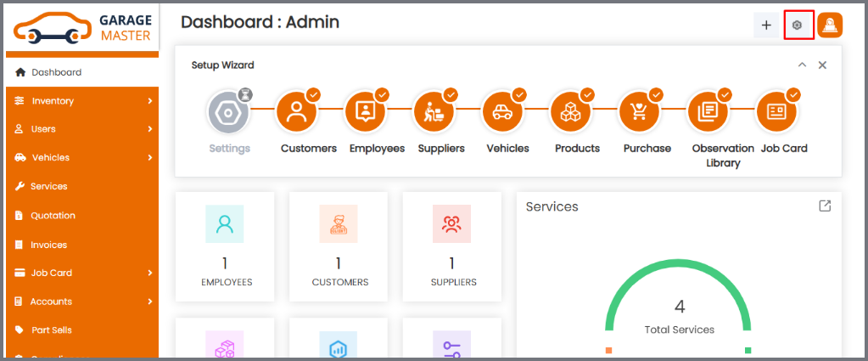Screen dimensions: 868x361
Task: Collapse the Setup Wizard panel
Action: point(802,65)
